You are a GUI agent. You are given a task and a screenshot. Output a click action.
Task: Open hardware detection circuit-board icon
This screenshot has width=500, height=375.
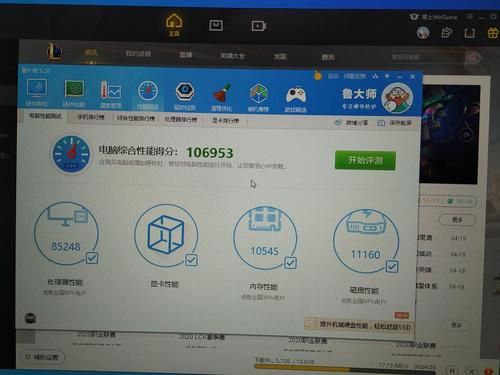(x=74, y=93)
